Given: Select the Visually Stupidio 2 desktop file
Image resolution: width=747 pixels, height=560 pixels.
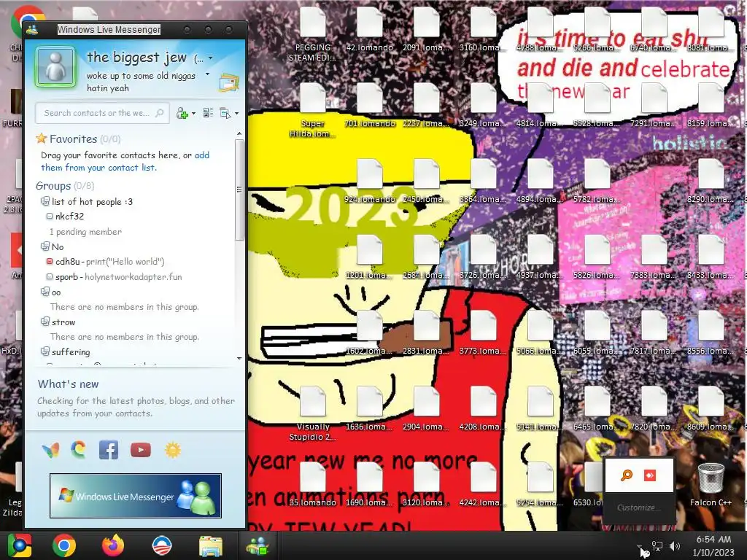Looking at the screenshot, I should (312, 413).
